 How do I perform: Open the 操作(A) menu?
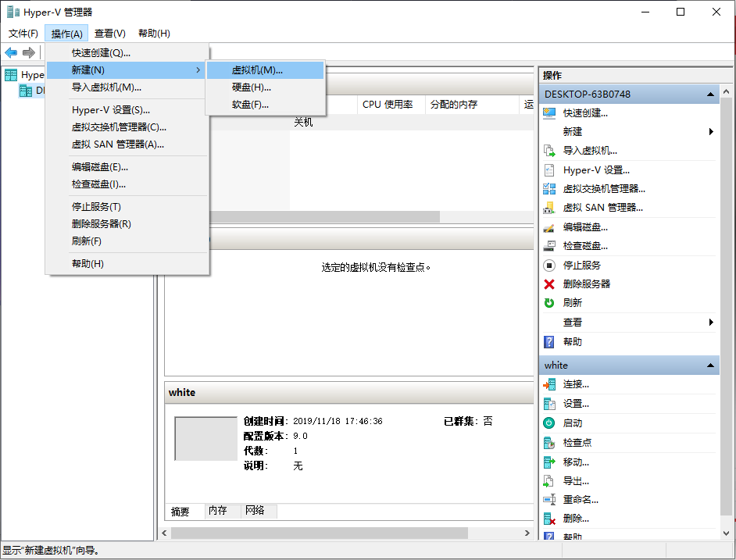click(x=66, y=34)
